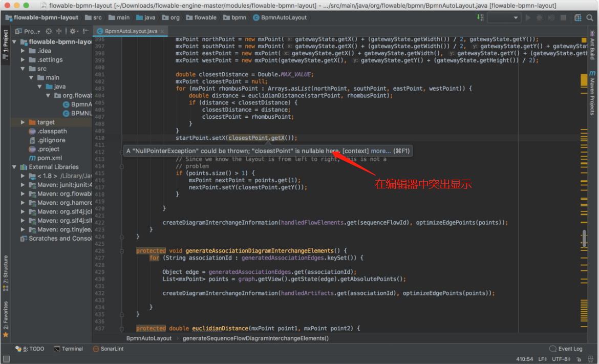Open the run configuration dropdown
This screenshot has width=599, height=364.
(x=504, y=17)
